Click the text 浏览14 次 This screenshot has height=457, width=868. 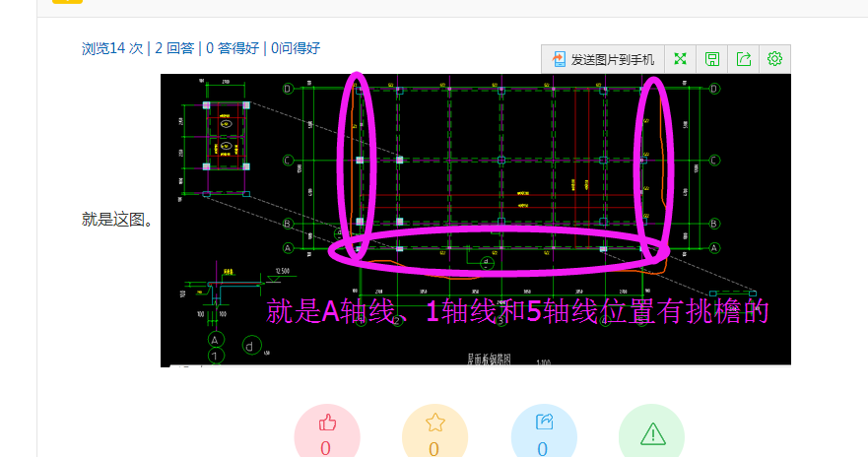[x=112, y=48]
